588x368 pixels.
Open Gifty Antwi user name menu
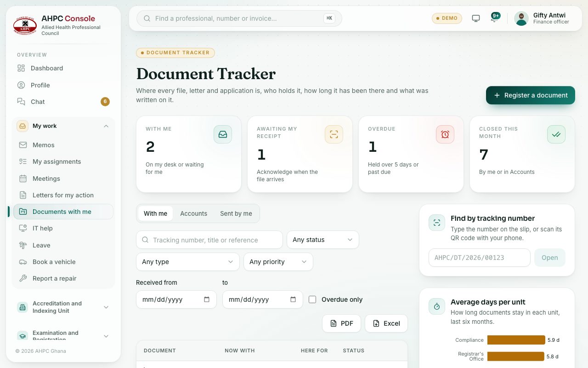click(x=549, y=15)
